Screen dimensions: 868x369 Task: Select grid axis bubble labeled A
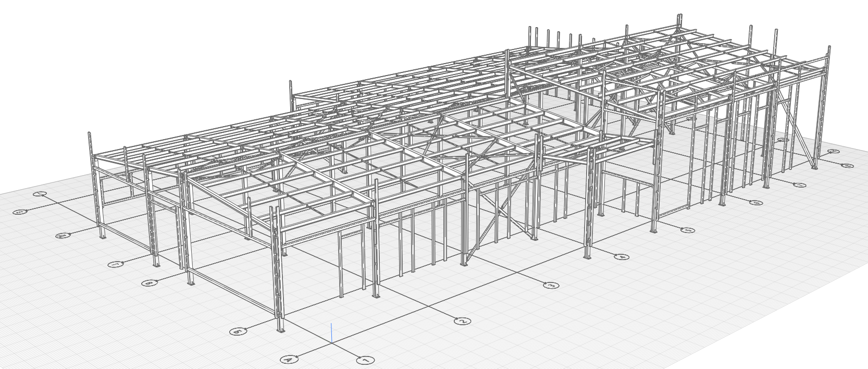click(x=289, y=359)
